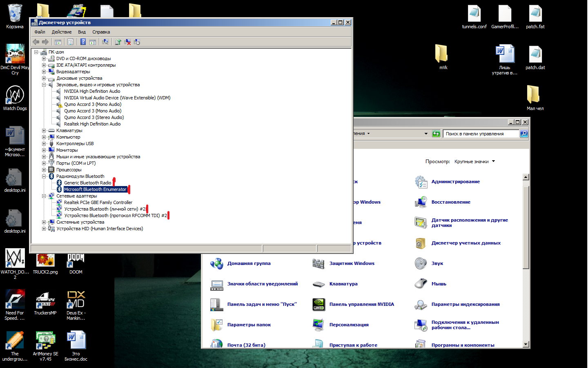Select the patch.dat desktop file

[535, 58]
